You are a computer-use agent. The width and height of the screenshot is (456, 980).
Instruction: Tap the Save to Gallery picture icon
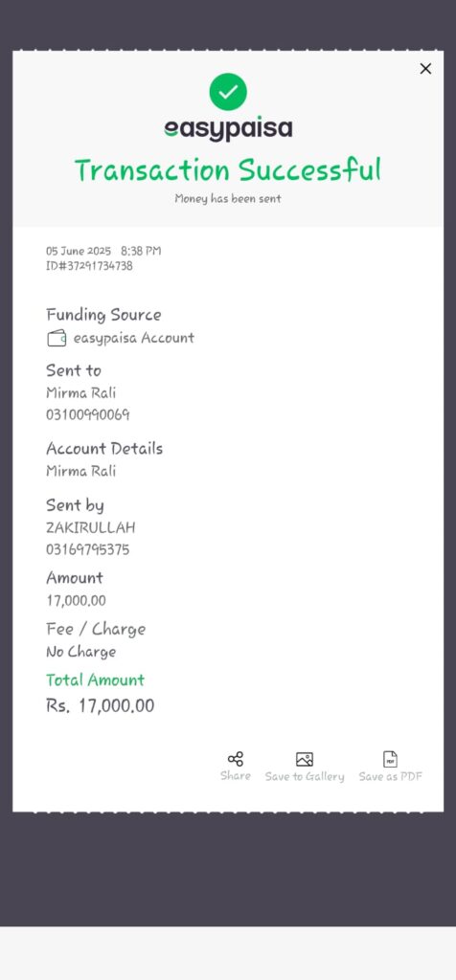click(x=305, y=759)
